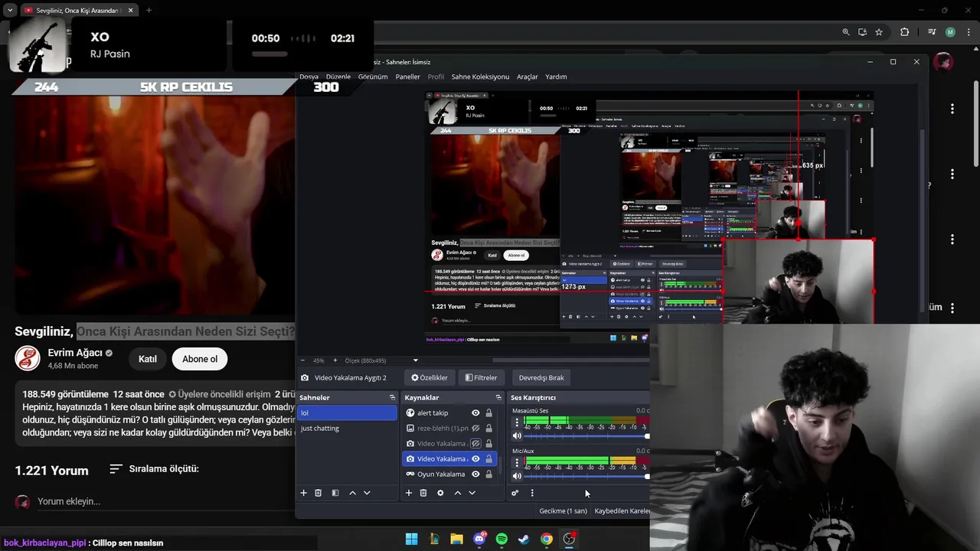The height and width of the screenshot is (551, 980).
Task: Open the Paneller menu in OBS
Action: 407,77
